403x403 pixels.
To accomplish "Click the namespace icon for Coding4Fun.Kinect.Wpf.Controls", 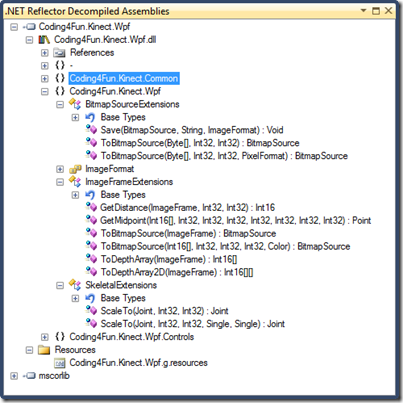I will coord(60,337).
